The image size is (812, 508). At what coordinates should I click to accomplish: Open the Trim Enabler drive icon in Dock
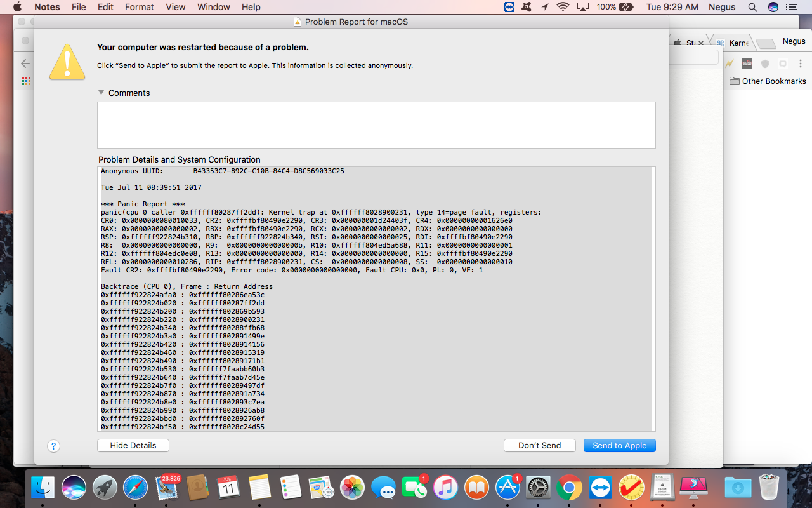coord(662,488)
